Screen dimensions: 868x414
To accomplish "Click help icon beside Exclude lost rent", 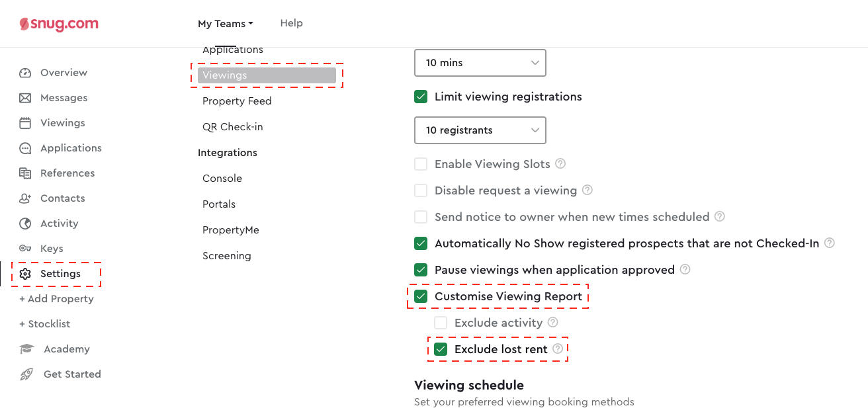I will [x=558, y=349].
